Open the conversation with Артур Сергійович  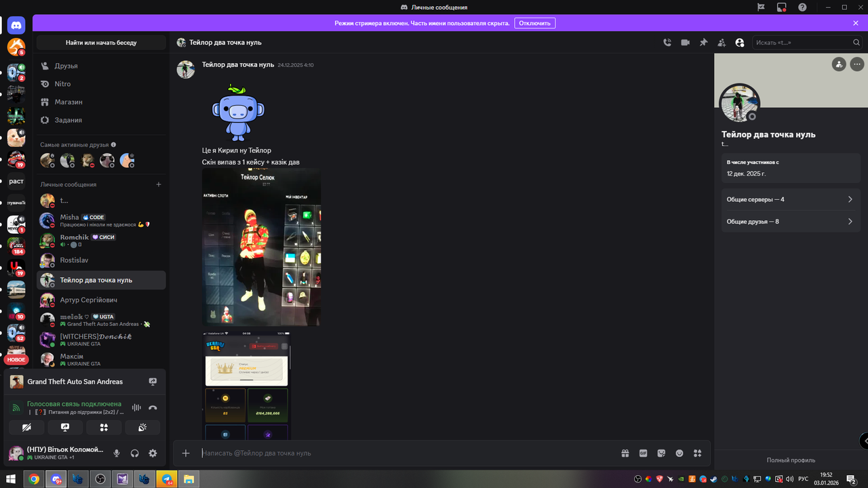click(101, 300)
